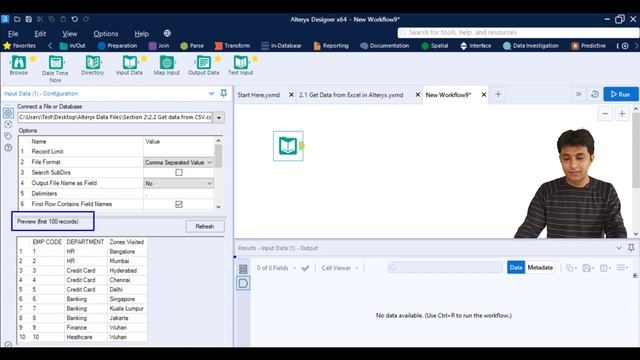Select the Text Input tool
This screenshot has height=360, width=640.
click(240, 63)
